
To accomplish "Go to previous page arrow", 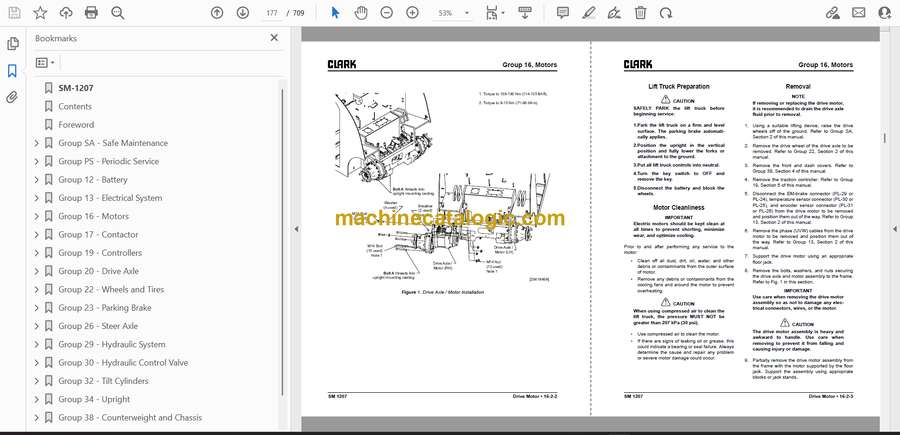I will point(217,13).
